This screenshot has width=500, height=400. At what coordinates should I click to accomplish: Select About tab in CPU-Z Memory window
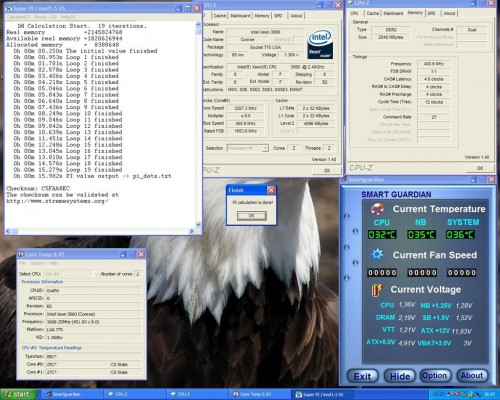[x=449, y=13]
